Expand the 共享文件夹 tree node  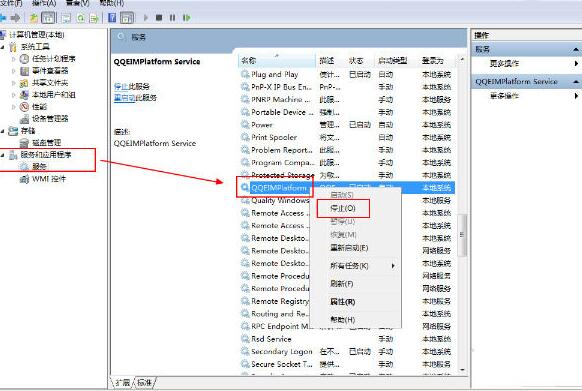tap(14, 82)
